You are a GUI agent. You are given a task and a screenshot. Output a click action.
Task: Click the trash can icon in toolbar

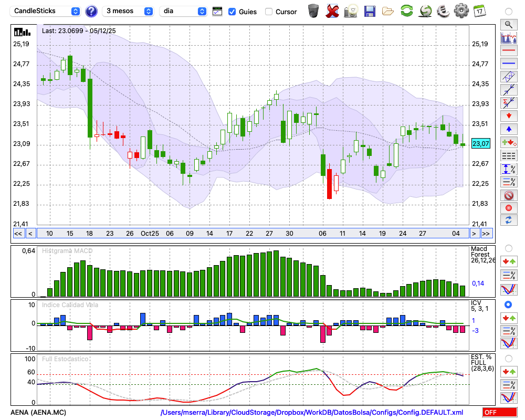[x=313, y=10]
